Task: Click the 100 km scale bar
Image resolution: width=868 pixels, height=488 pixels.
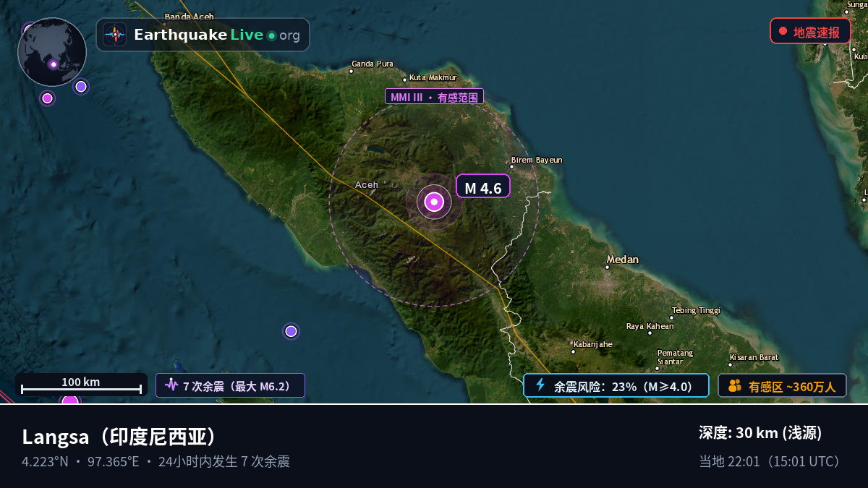Action: pyautogui.click(x=81, y=385)
